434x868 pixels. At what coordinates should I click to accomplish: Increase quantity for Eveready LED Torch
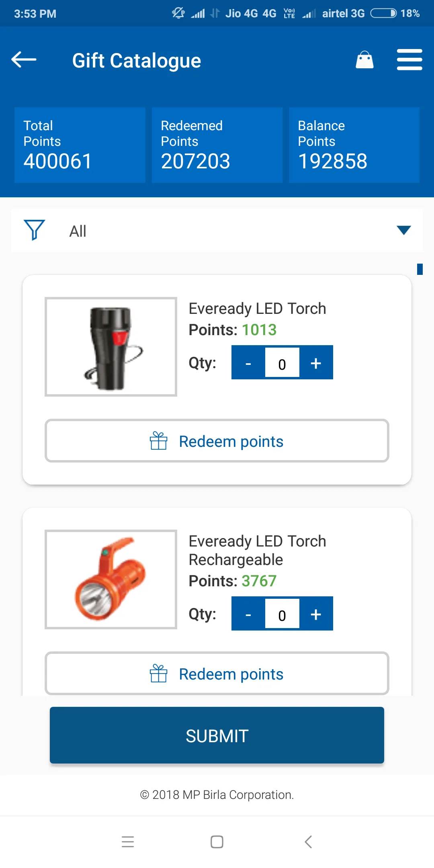316,363
